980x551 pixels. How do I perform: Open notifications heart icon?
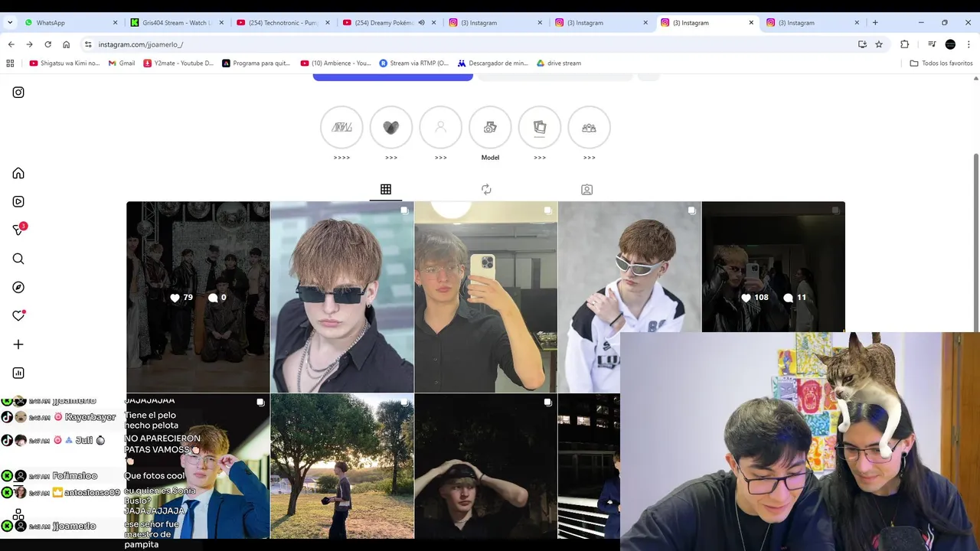click(18, 315)
